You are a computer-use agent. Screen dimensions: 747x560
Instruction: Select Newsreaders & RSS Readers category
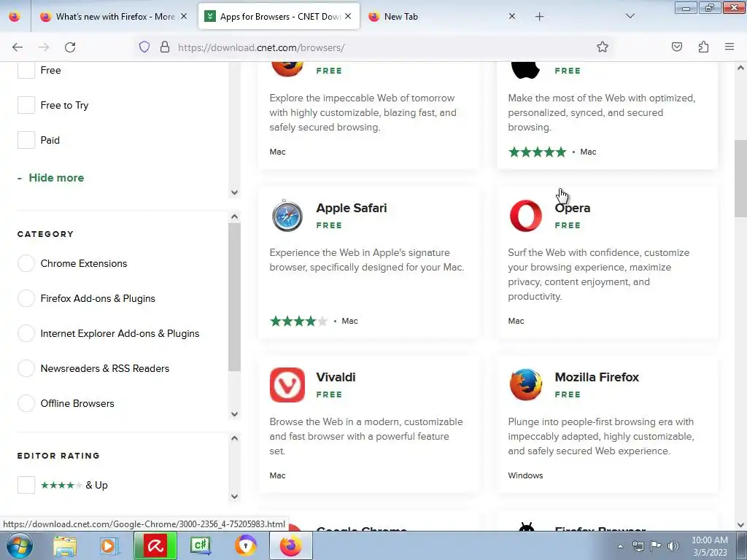click(26, 368)
